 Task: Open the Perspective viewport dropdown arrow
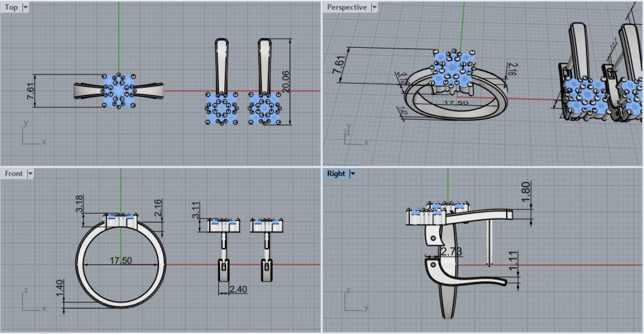(x=374, y=8)
